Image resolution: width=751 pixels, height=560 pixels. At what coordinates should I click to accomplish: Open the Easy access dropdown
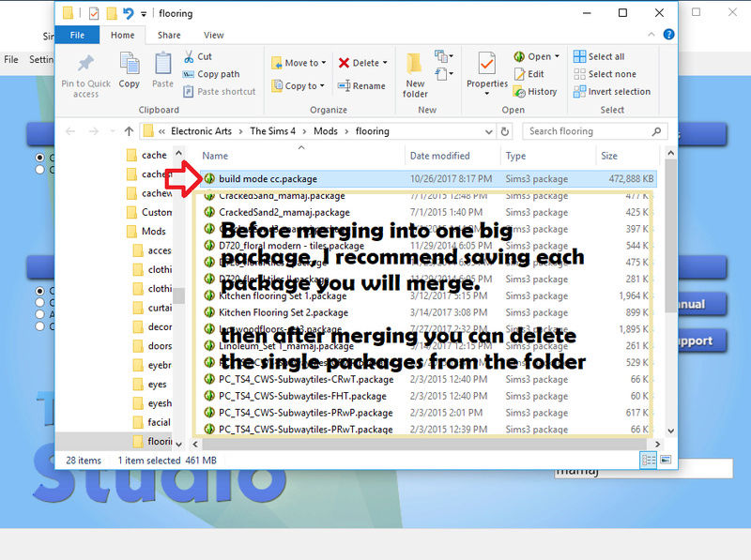(443, 74)
